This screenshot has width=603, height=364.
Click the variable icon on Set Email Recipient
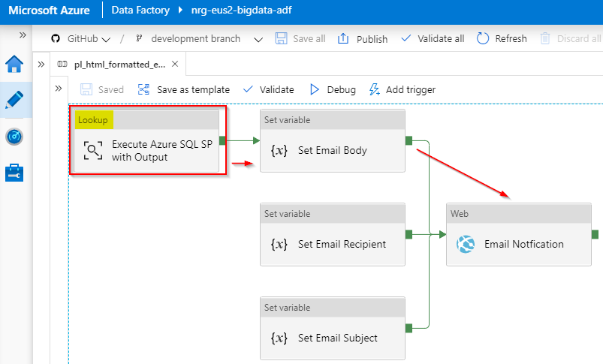click(279, 244)
